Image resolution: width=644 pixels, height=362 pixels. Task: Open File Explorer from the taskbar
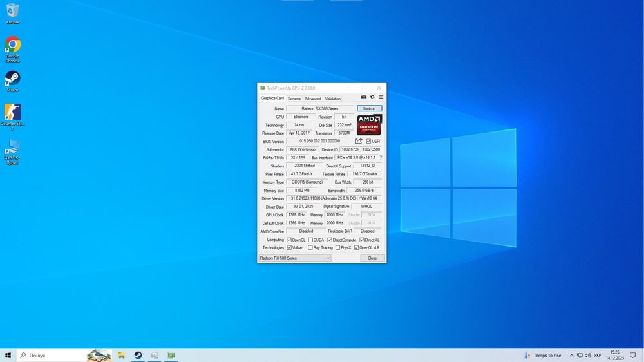point(122,356)
